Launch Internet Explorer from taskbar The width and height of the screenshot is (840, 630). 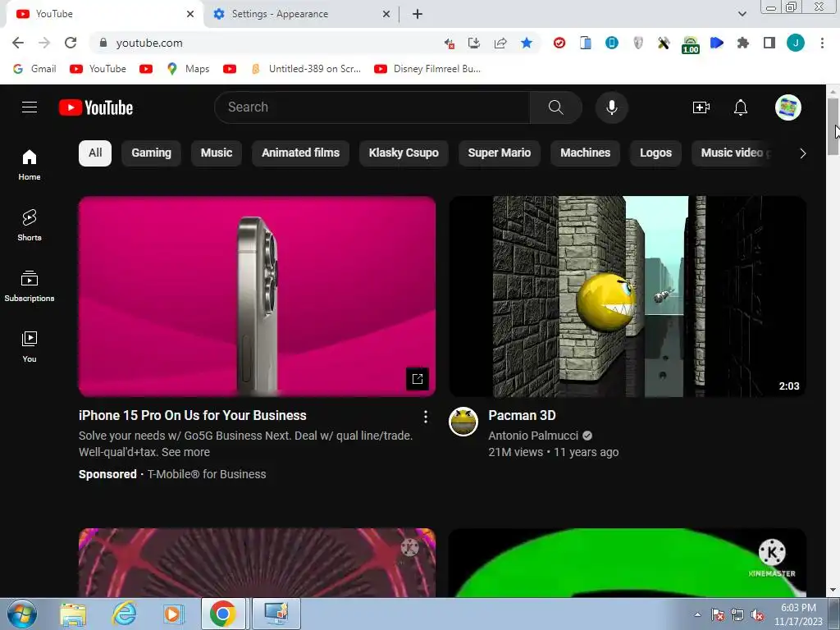pos(124,614)
